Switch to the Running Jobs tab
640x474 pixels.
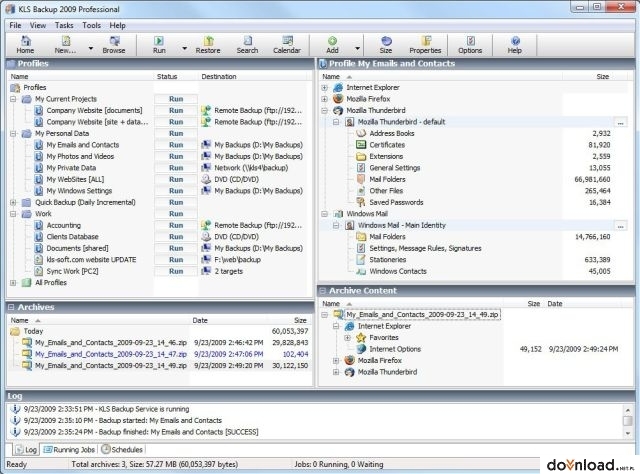69,450
